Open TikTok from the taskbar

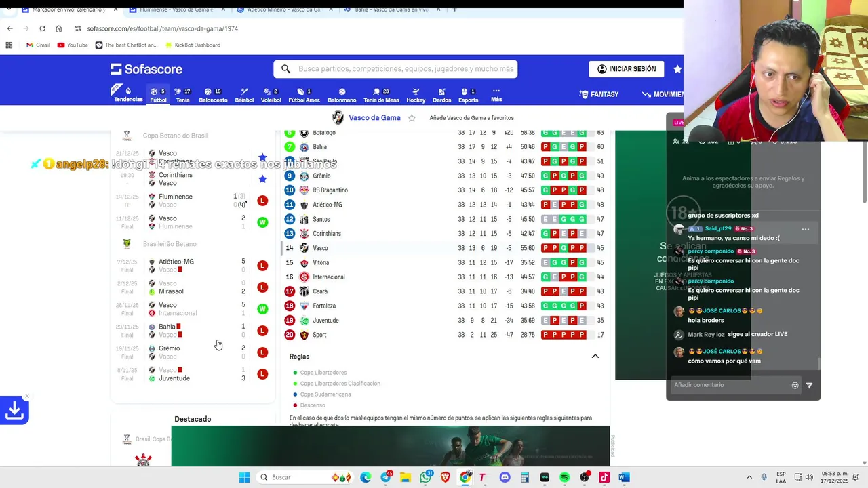coord(604,477)
